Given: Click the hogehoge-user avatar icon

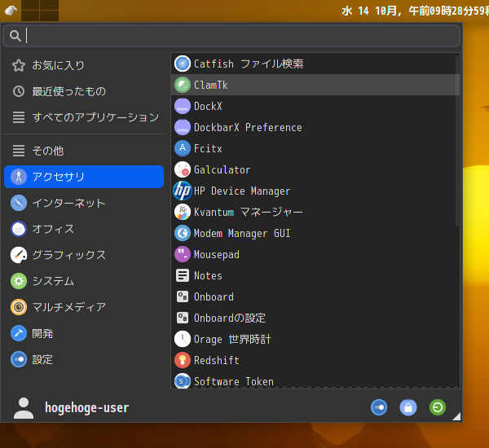Looking at the screenshot, I should coord(24,408).
